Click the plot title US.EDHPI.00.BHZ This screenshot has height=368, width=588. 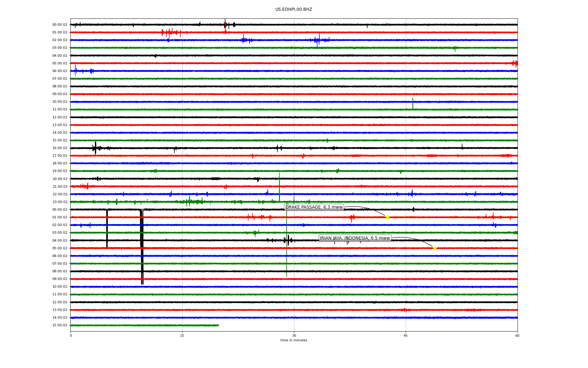[x=294, y=10]
